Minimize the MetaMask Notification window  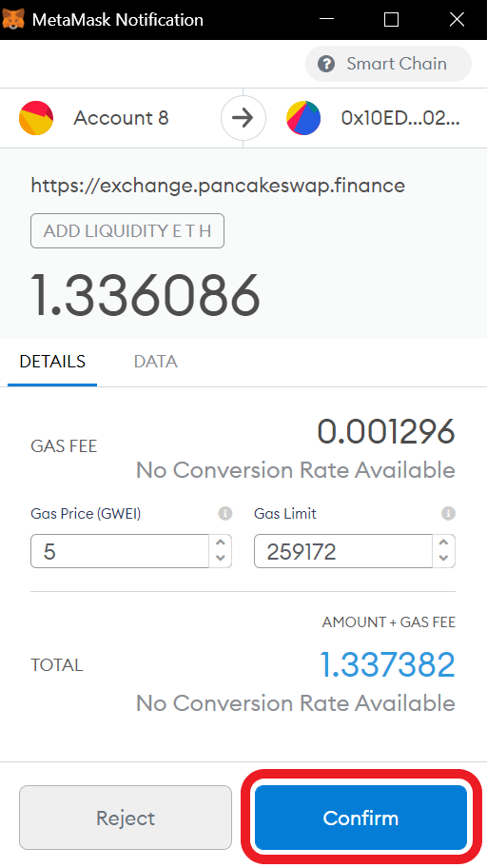[326, 19]
